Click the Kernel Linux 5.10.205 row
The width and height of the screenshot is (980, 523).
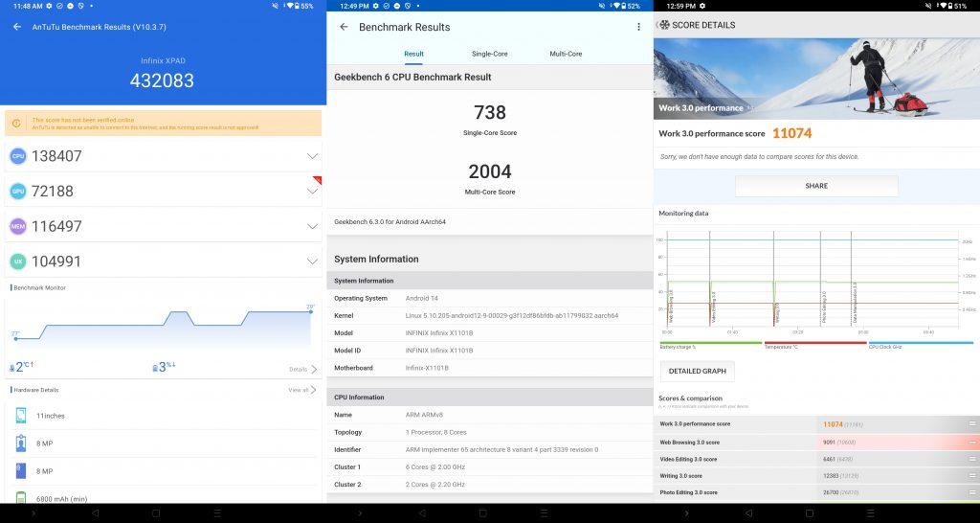490,316
